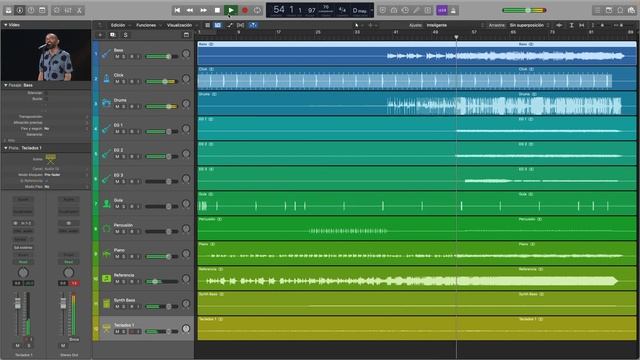Click the vertical auto zoom button

(571, 25)
